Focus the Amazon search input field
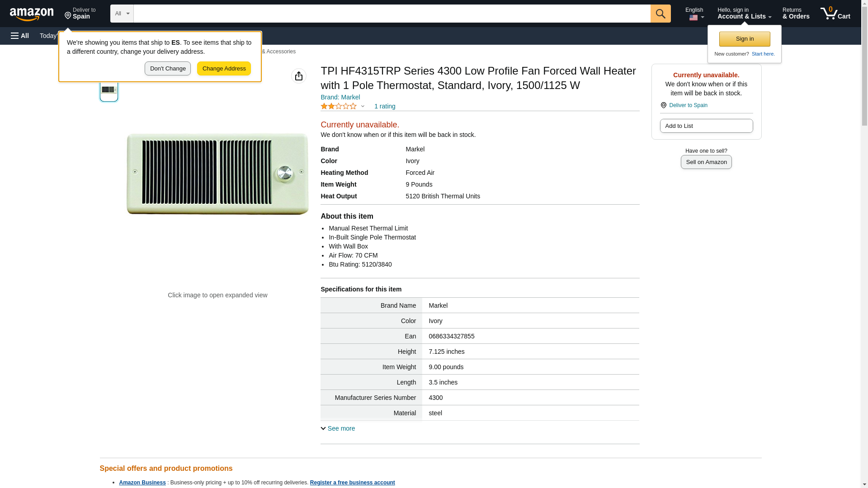868x488 pixels. pyautogui.click(x=392, y=14)
